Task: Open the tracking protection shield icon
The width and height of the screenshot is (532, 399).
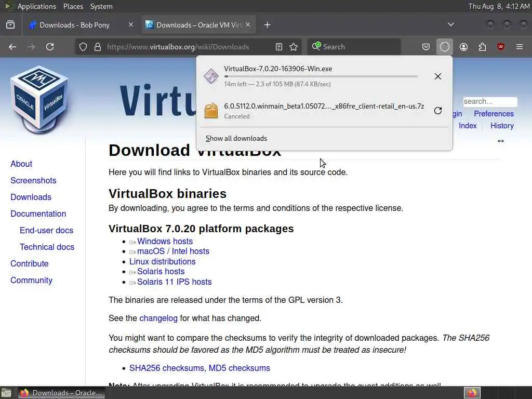Action: (x=83, y=47)
